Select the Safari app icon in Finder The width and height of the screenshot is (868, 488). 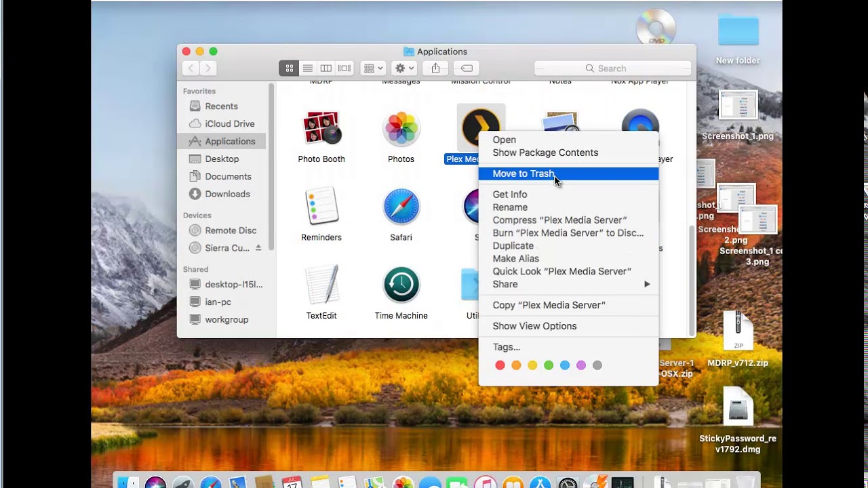[401, 207]
